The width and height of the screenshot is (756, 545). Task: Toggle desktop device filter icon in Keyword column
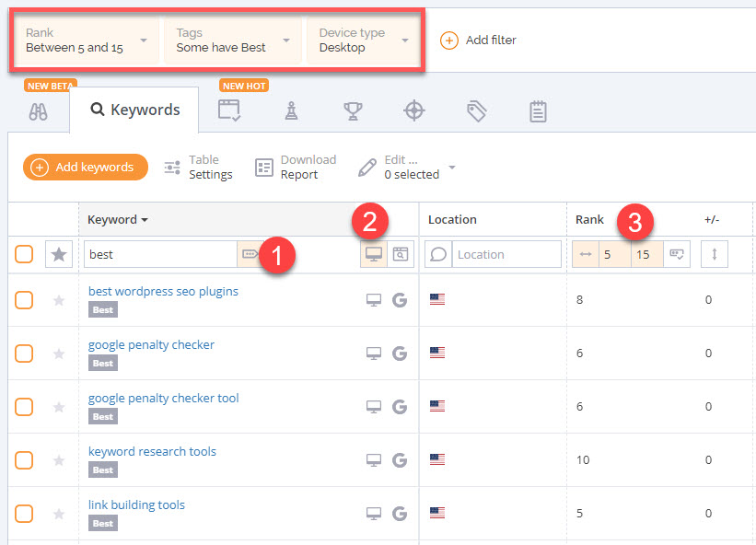tap(373, 254)
